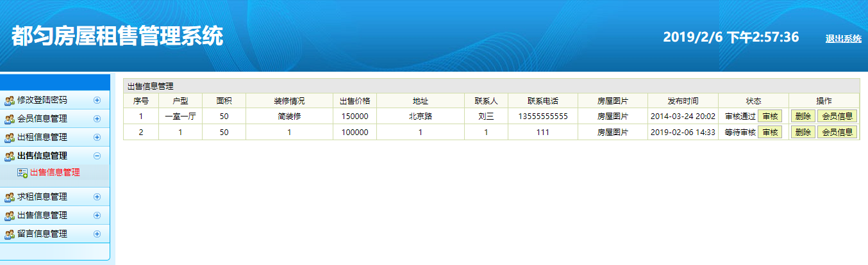Viewport: 868px width, 265px height.
Task: Select the phone number 13555555555
Action: (x=543, y=117)
